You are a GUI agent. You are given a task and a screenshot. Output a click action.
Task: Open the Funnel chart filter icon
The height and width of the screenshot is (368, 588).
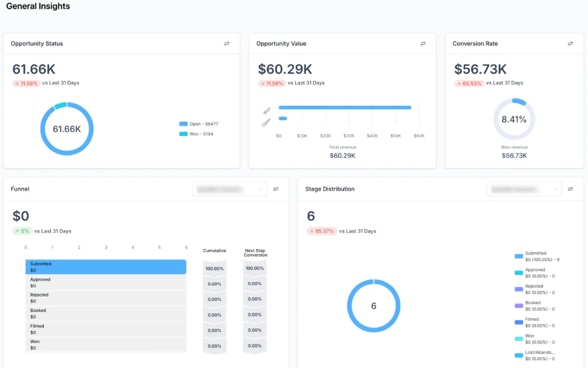pyautogui.click(x=276, y=189)
